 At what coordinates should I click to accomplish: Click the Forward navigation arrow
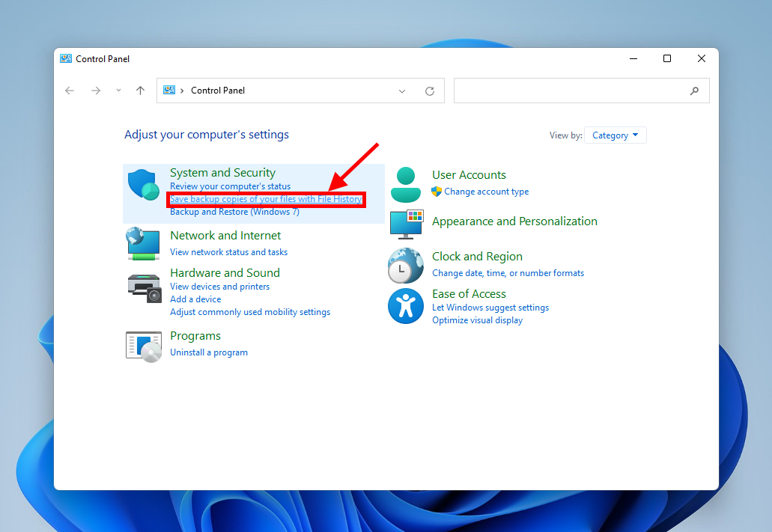tap(96, 91)
